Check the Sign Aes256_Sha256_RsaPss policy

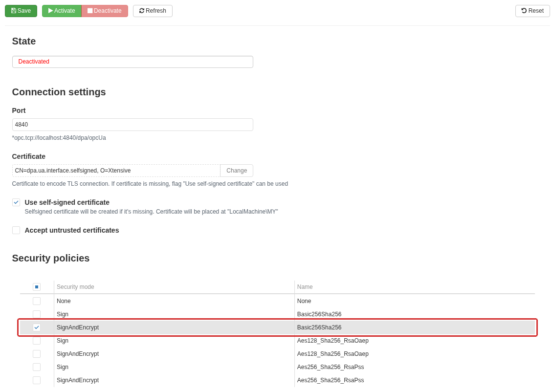point(37,367)
